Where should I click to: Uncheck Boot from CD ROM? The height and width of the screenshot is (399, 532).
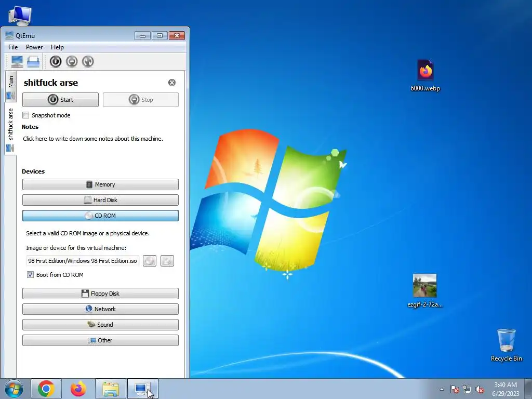pos(30,275)
